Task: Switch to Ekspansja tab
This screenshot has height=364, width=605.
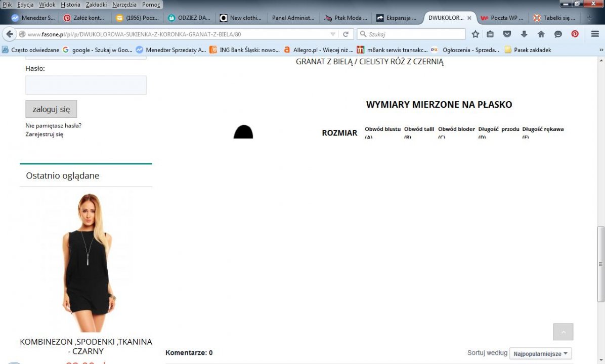Action: click(397, 18)
